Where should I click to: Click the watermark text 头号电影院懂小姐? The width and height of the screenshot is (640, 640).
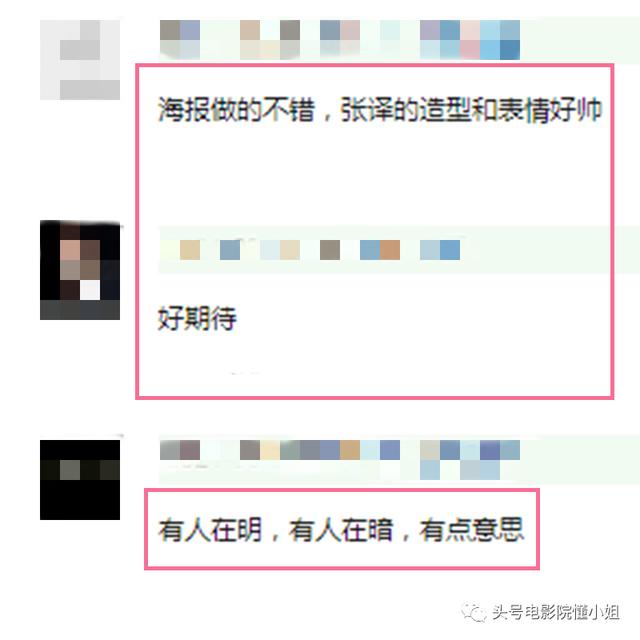556,612
